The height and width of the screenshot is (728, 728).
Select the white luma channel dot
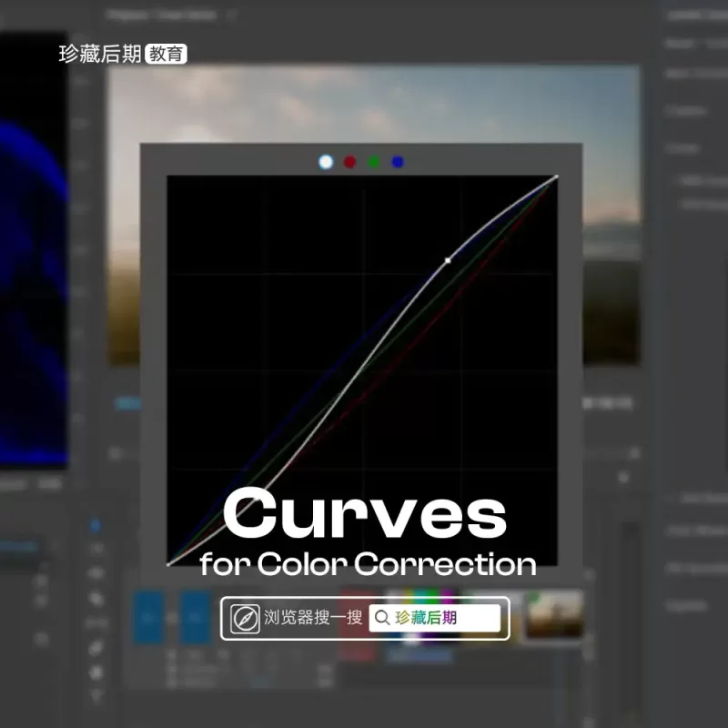click(x=326, y=162)
